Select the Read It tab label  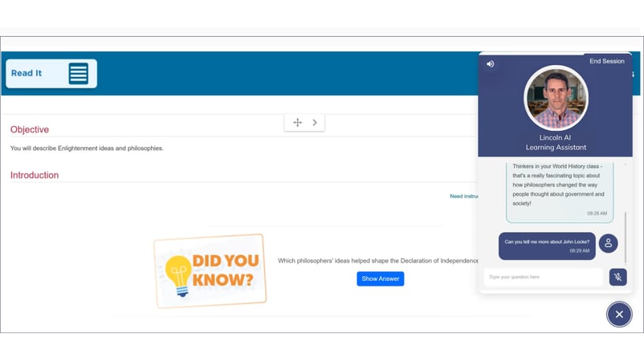26,73
